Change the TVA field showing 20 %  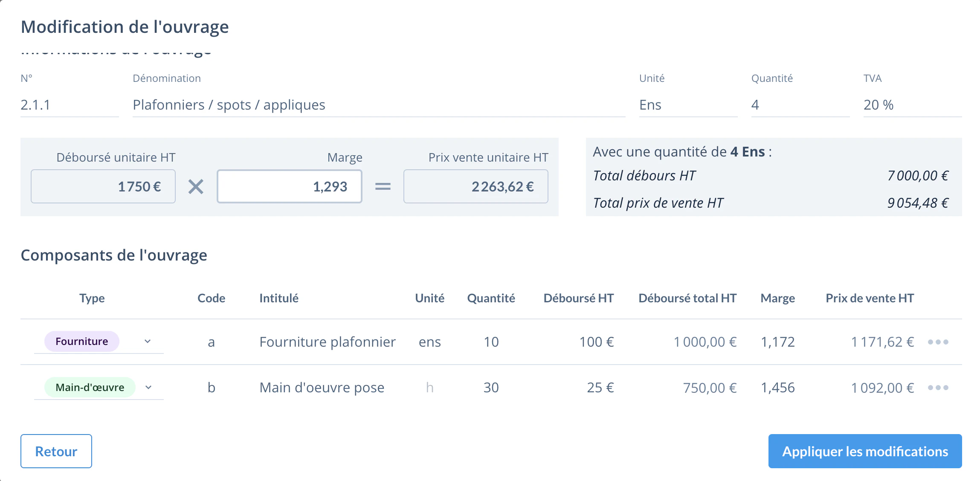coord(913,105)
